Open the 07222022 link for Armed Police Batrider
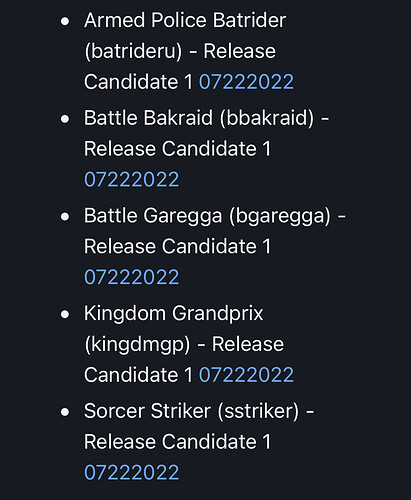 [x=246, y=82]
